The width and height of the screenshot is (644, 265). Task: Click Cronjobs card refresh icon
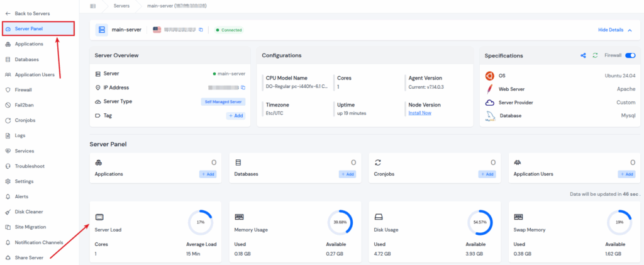click(377, 162)
